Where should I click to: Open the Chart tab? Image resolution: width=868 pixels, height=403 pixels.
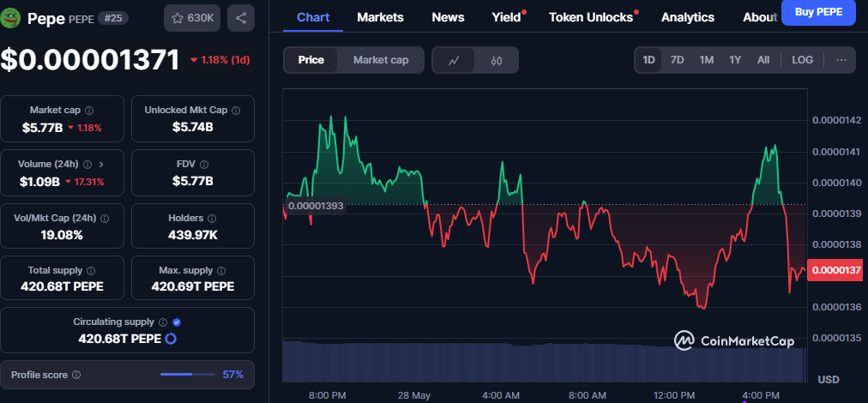pyautogui.click(x=313, y=17)
